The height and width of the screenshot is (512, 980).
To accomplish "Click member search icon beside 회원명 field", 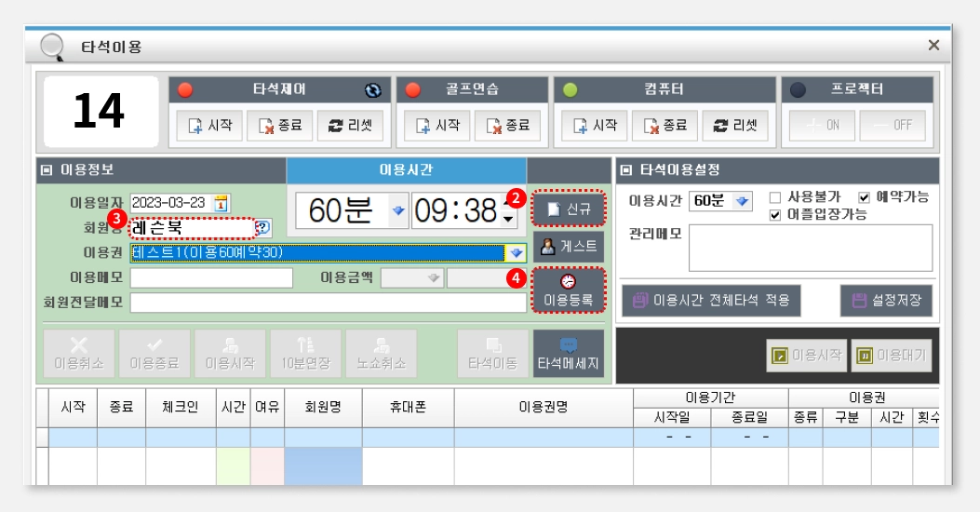I will pos(263,227).
